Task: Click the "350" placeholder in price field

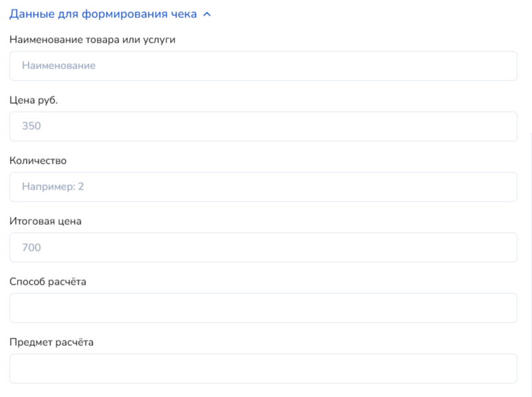Action: [31, 126]
